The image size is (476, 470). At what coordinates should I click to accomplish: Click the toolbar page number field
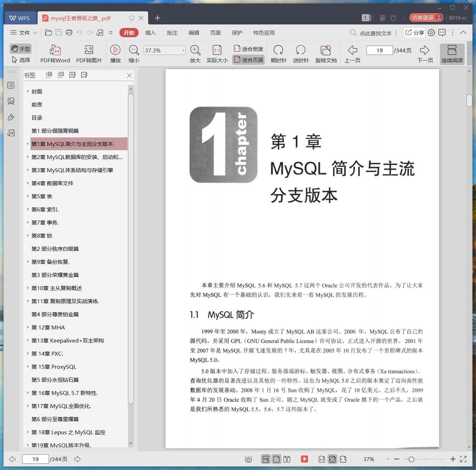[380, 50]
